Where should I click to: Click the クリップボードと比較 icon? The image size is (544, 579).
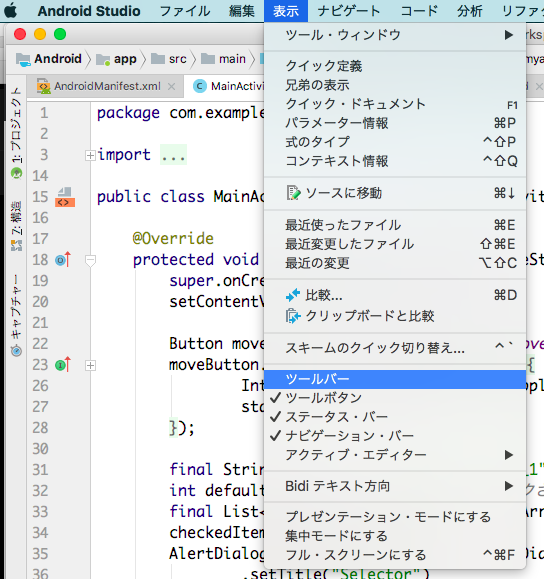click(293, 316)
